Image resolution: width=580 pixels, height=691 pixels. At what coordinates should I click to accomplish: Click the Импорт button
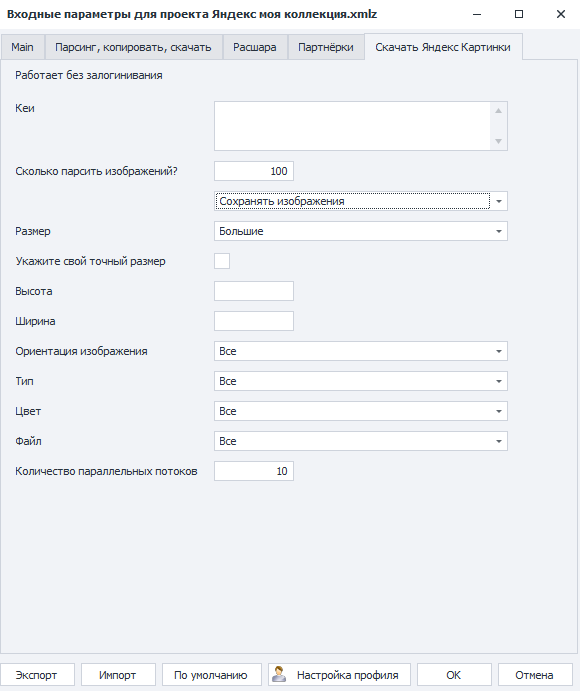(118, 675)
